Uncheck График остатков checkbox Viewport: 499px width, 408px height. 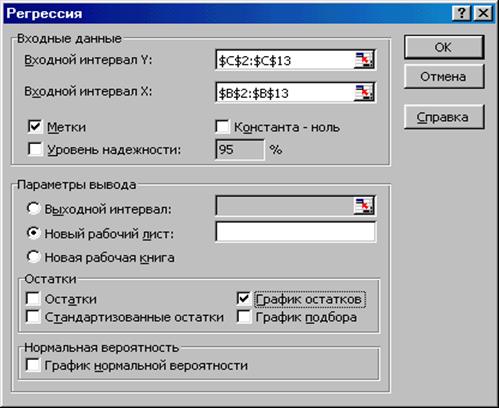coord(244,299)
